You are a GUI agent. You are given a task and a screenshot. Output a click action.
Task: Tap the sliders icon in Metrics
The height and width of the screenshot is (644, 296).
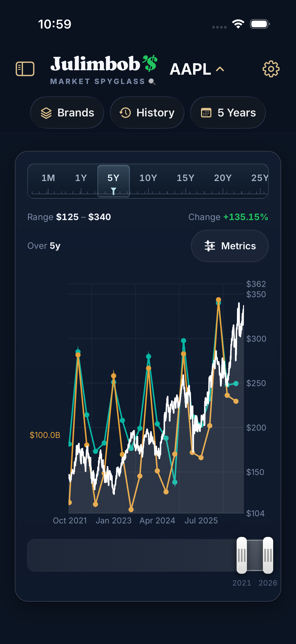(x=210, y=246)
